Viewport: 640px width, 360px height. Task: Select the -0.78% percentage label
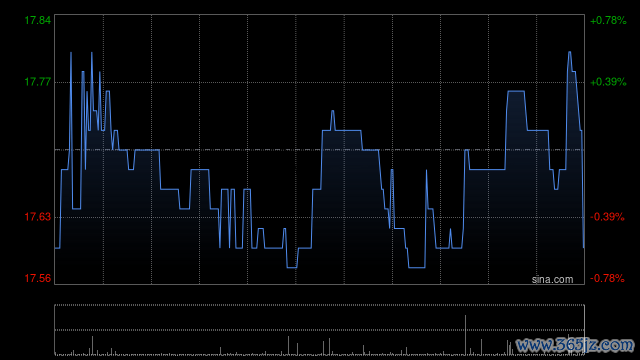click(607, 278)
